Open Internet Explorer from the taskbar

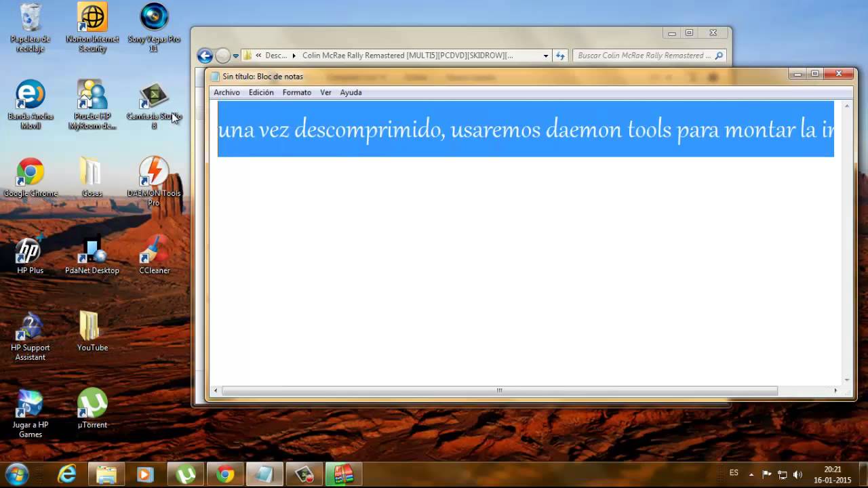(67, 474)
